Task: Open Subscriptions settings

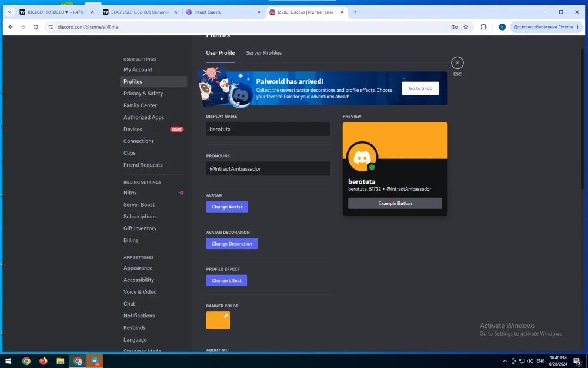Action: [153, 217]
